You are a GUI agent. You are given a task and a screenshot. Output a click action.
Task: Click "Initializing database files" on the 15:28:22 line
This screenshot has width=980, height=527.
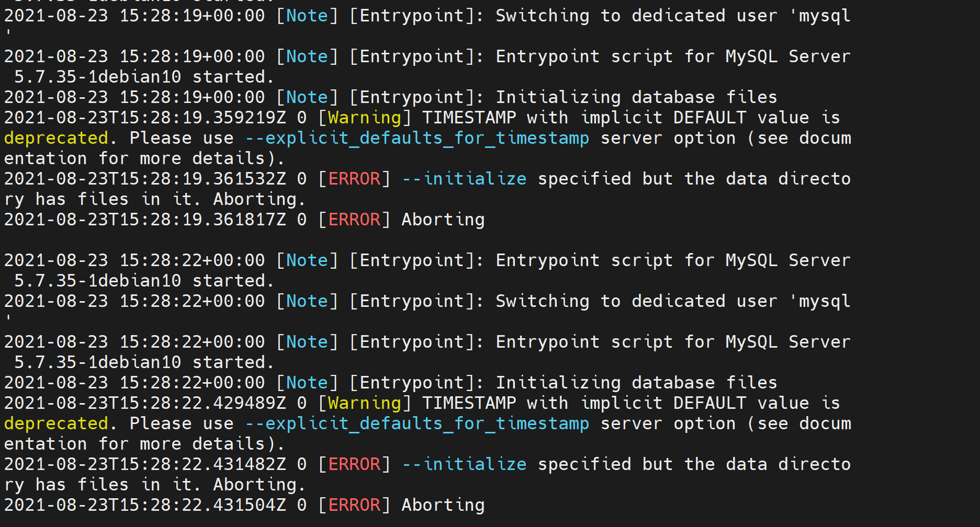(x=637, y=383)
